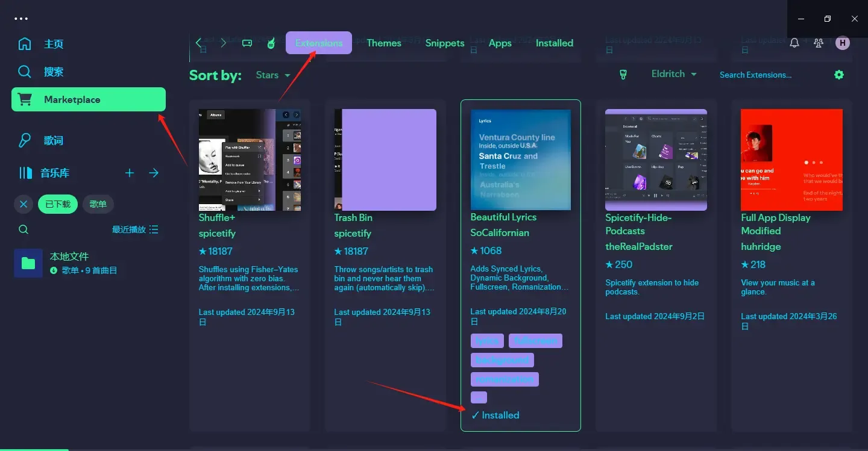
Task: Toggle the 歌单 filter chip
Action: (x=98, y=204)
